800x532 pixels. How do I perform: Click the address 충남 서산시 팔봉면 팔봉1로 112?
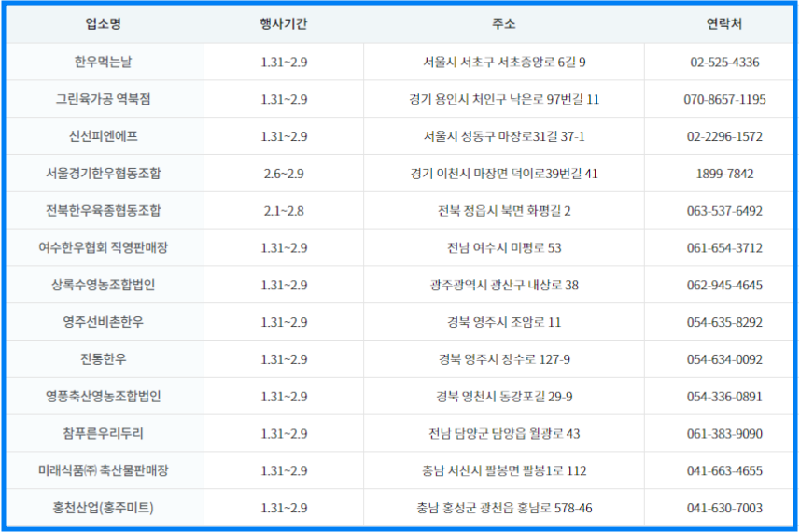coord(504,470)
